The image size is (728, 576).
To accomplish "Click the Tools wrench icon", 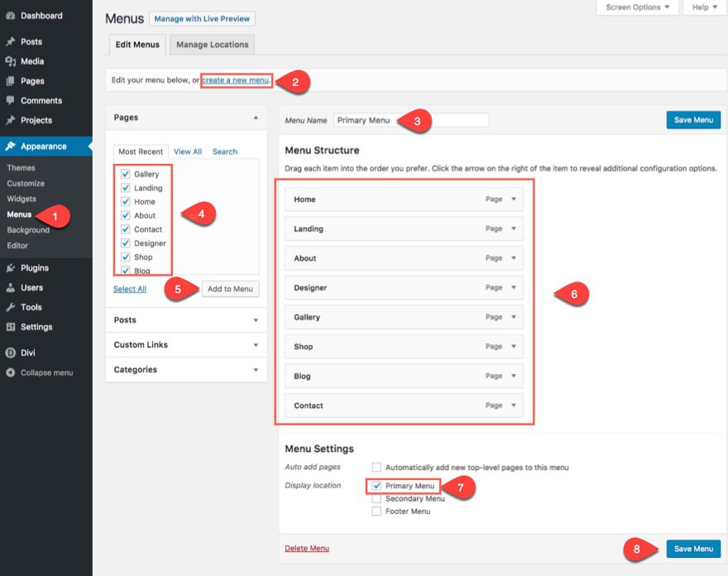I will click(10, 307).
